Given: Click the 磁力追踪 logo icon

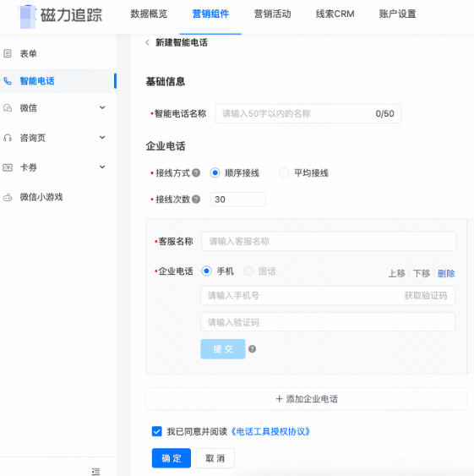Looking at the screenshot, I should tap(27, 17).
